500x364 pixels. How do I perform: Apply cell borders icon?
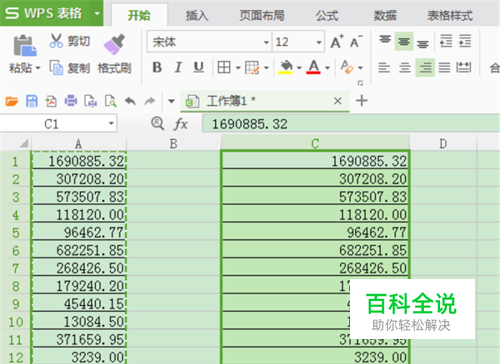point(224,68)
